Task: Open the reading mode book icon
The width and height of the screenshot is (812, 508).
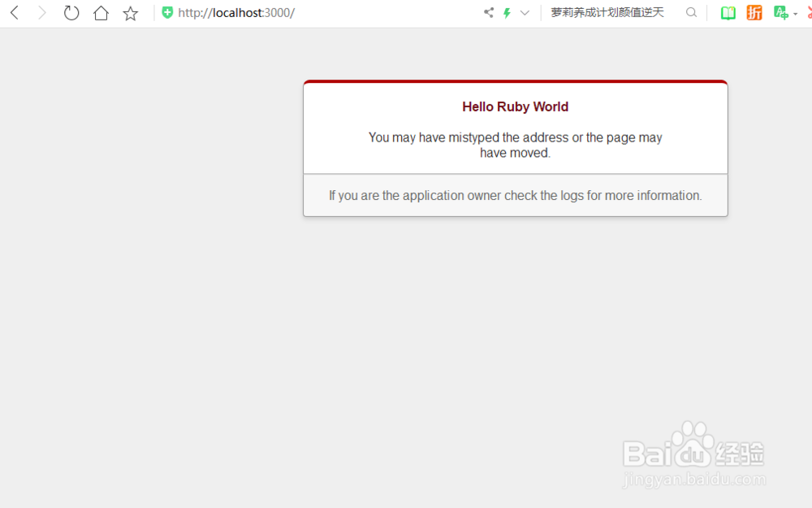Action: tap(728, 12)
